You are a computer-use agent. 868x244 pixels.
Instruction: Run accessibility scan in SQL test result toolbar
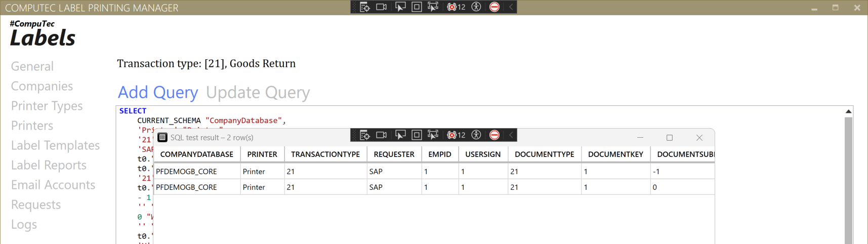pyautogui.click(x=476, y=135)
